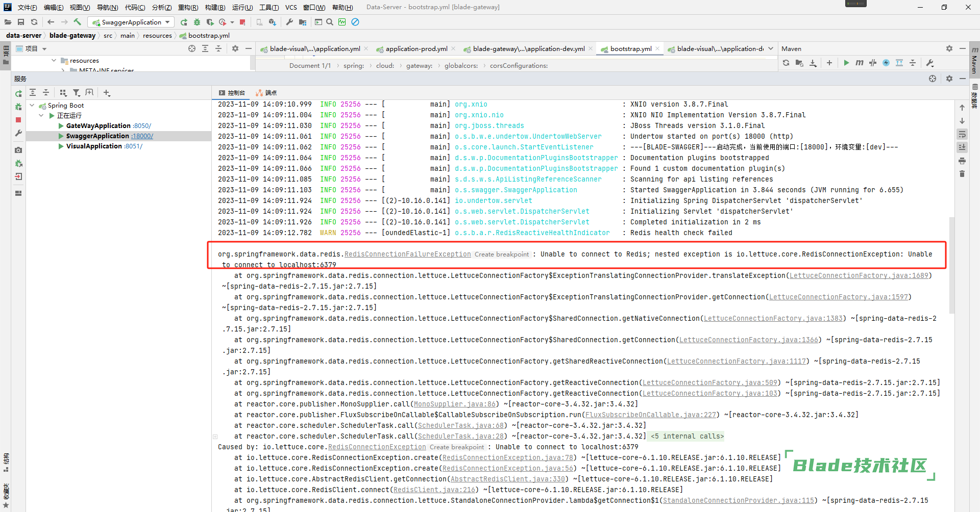This screenshot has height=512, width=980.
Task: Reload all Maven projects
Action: [786, 63]
